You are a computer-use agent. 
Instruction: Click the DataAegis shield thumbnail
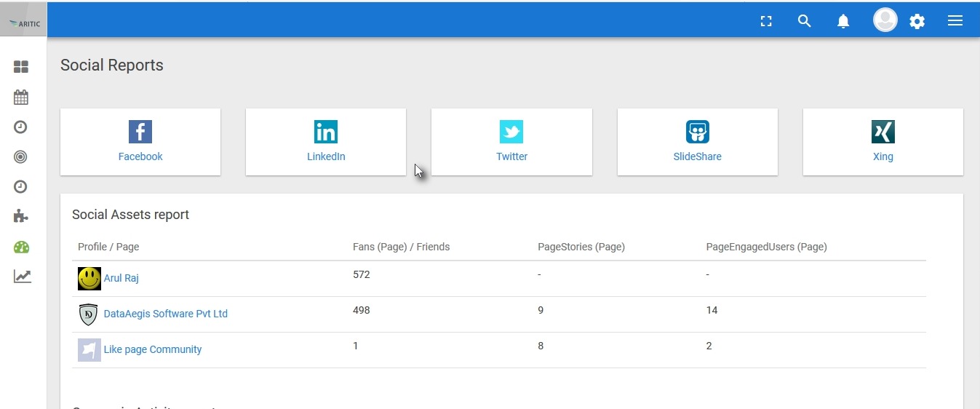[88, 314]
